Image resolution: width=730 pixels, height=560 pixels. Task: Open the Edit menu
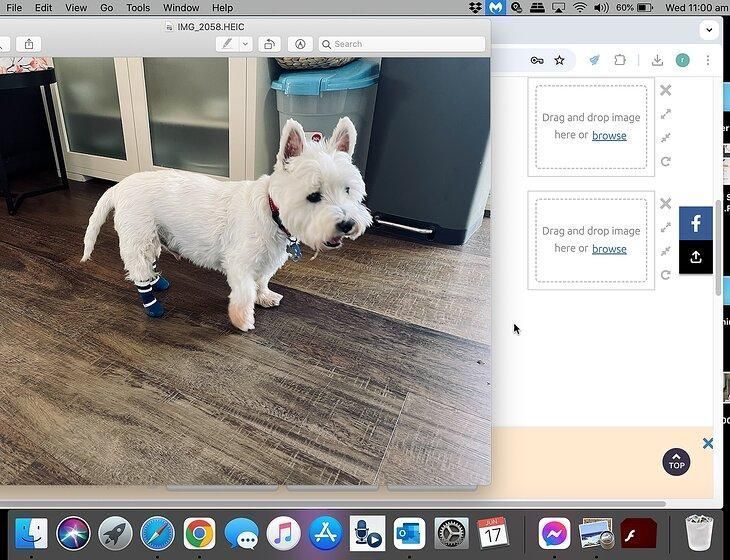pos(43,8)
